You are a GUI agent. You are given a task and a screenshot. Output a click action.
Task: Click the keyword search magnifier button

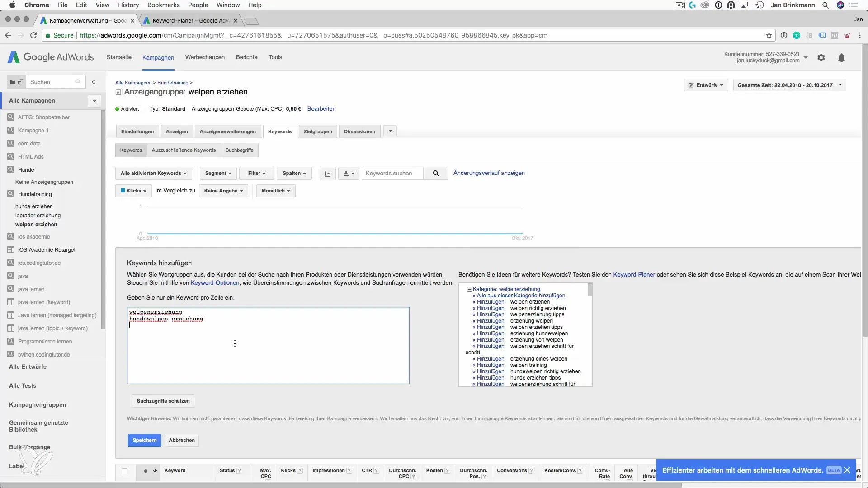436,174
